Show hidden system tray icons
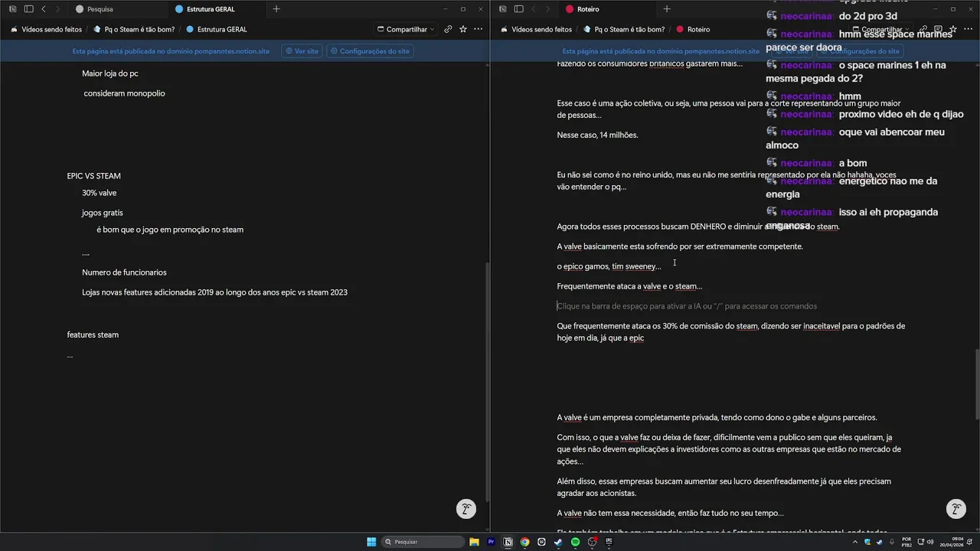Viewport: 980px width, 551px height. (x=855, y=542)
